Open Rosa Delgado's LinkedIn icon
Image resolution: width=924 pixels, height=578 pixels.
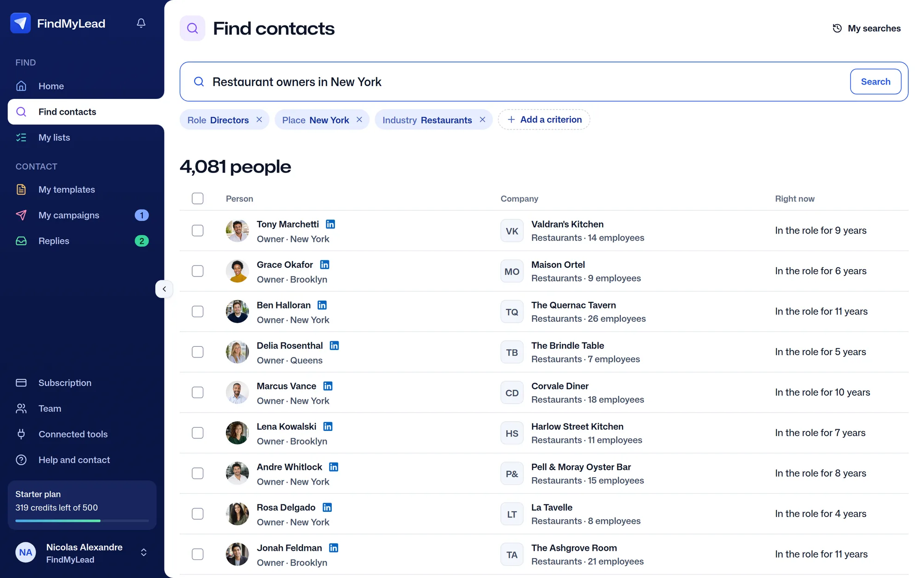point(327,507)
